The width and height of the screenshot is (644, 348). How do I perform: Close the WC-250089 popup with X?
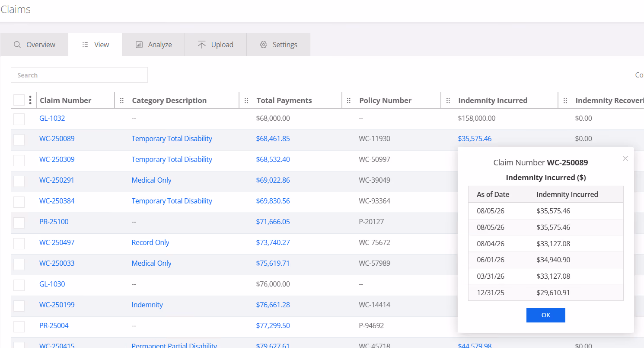pos(625,158)
